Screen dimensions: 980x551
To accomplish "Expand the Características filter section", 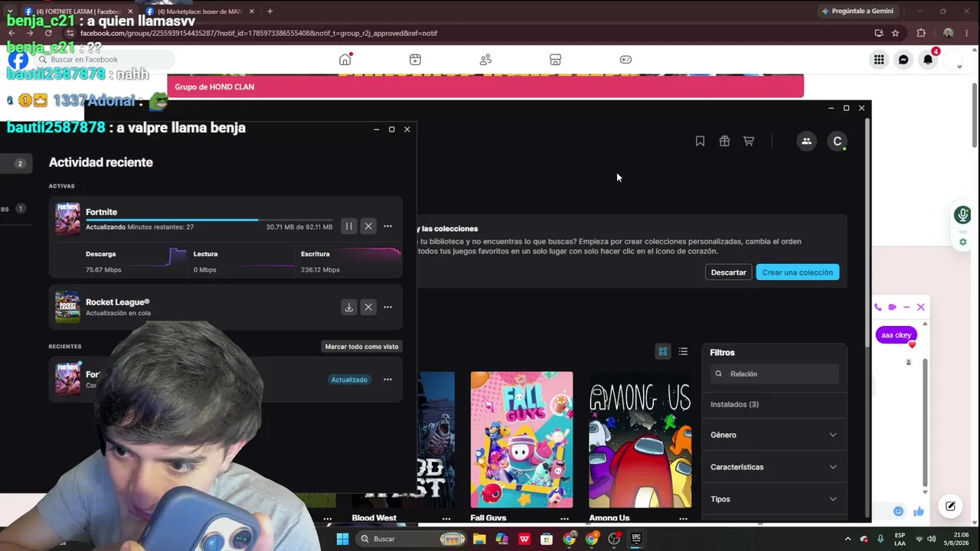I will coord(773,467).
